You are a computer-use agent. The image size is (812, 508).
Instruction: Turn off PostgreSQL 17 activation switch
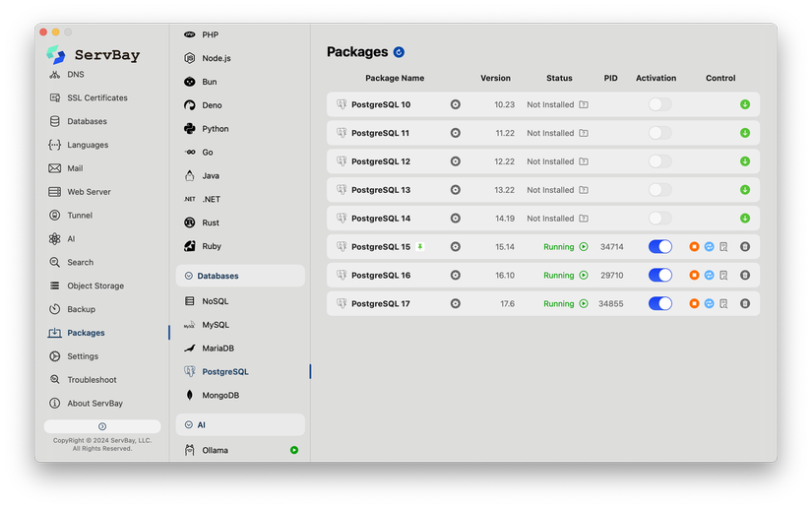pos(660,304)
